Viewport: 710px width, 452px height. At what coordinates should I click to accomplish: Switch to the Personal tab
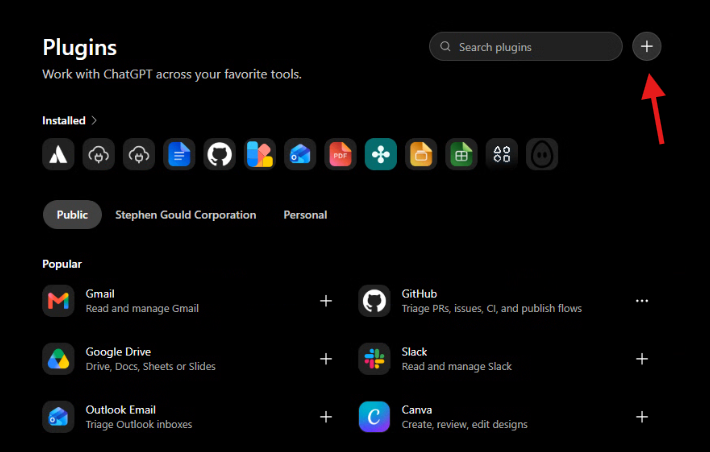click(305, 215)
